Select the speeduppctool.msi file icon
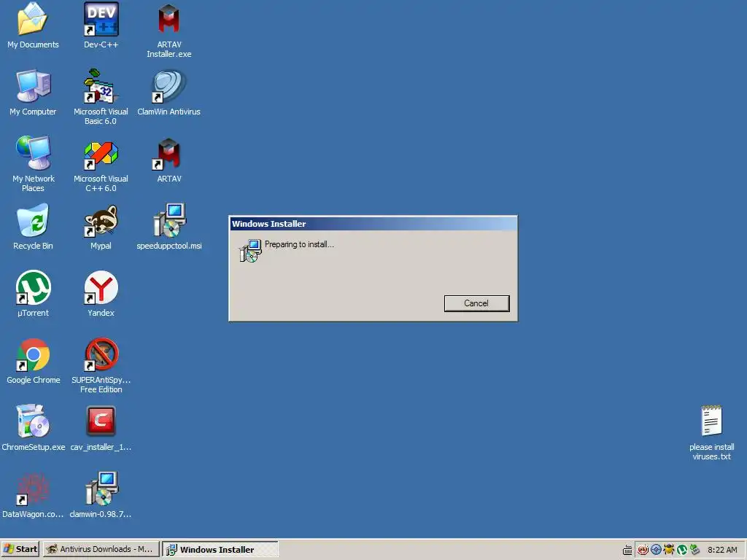The height and width of the screenshot is (560, 747). [x=169, y=220]
